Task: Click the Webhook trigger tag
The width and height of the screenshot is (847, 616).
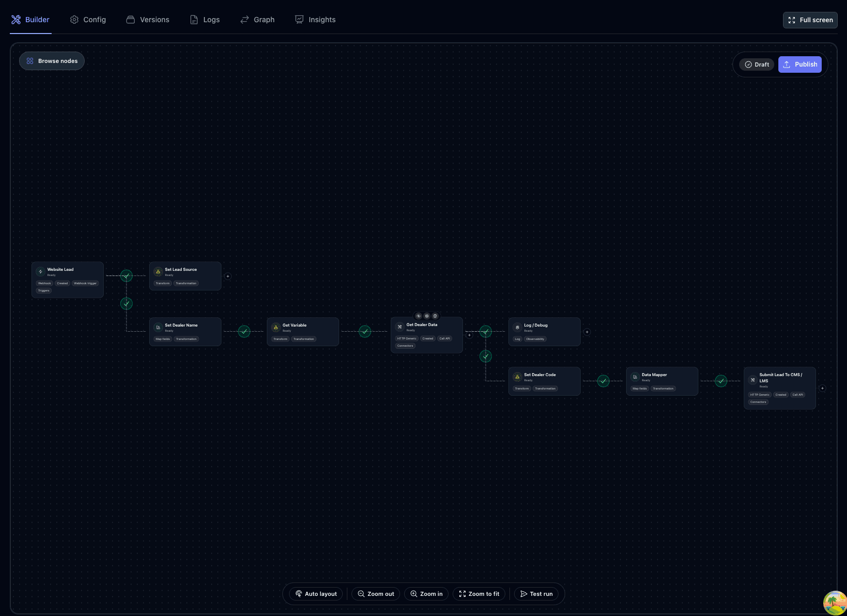Action: pyautogui.click(x=85, y=283)
